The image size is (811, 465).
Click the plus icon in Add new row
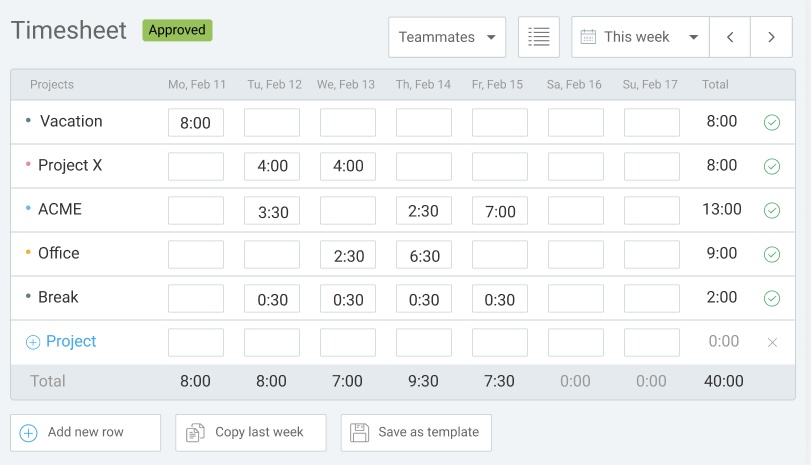28,433
